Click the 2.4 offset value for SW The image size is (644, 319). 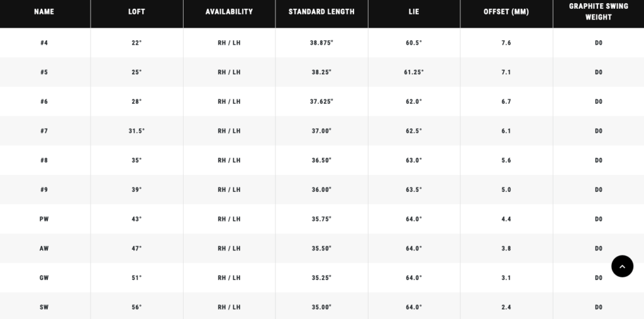pyautogui.click(x=506, y=307)
